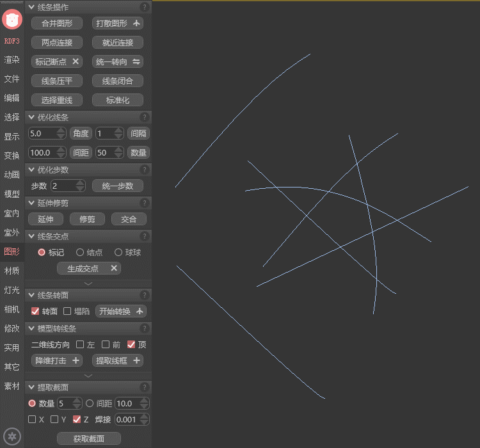Viewport: 480px width, 448px height.
Task: Open the settings gear at sidebar bottom
Action: [12, 436]
